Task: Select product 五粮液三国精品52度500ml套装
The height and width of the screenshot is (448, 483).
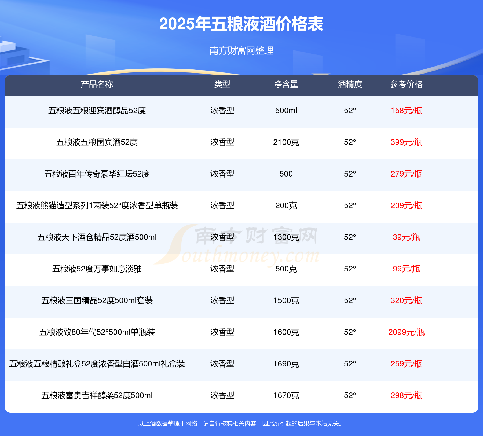Action: click(97, 300)
